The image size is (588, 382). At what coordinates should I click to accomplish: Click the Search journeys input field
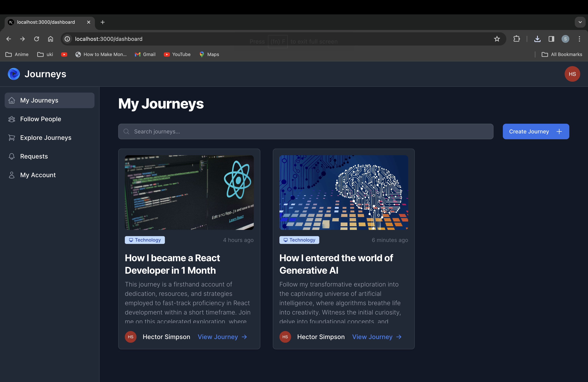pyautogui.click(x=305, y=131)
